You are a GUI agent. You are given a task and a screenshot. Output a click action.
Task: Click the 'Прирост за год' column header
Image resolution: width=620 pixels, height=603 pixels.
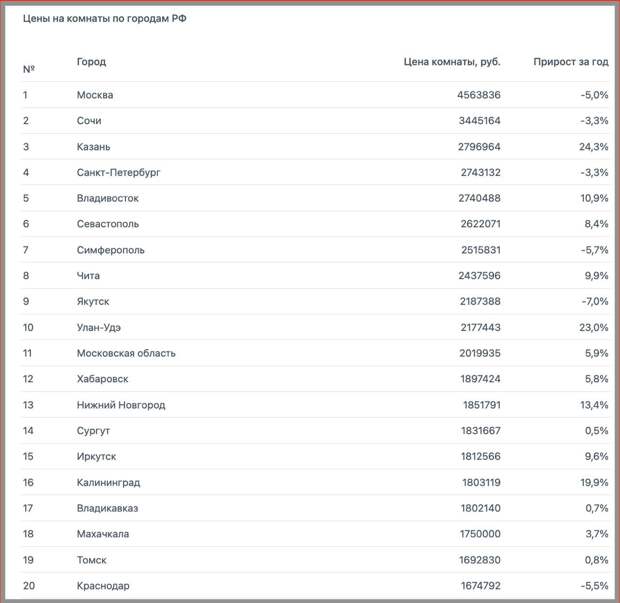point(570,62)
